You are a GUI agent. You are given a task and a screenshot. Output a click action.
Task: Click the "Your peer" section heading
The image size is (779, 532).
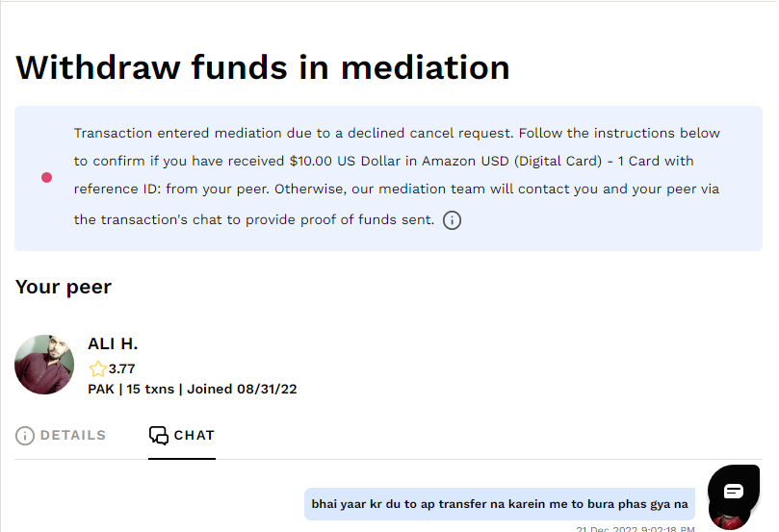tap(64, 287)
